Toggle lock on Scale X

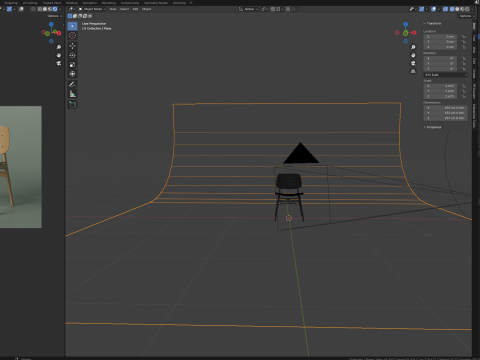coord(464,86)
